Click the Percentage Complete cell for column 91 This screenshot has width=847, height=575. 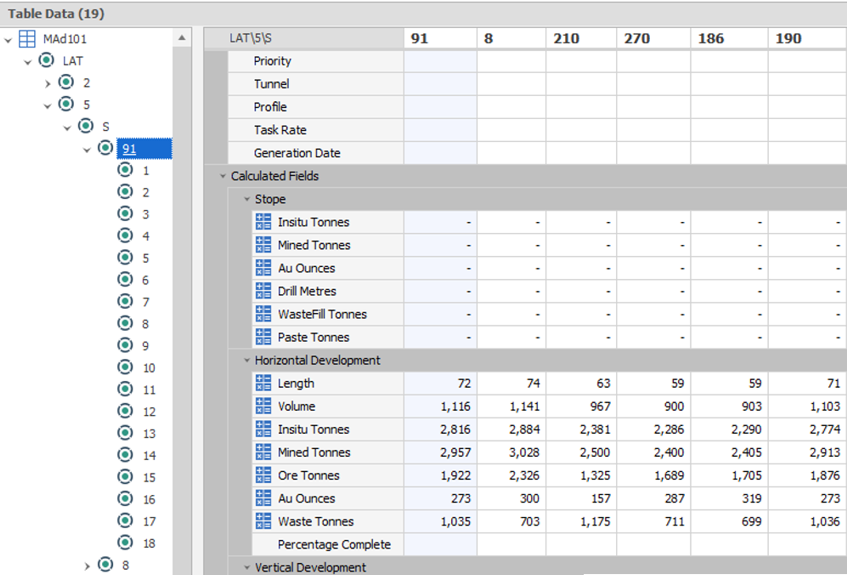[x=440, y=544]
